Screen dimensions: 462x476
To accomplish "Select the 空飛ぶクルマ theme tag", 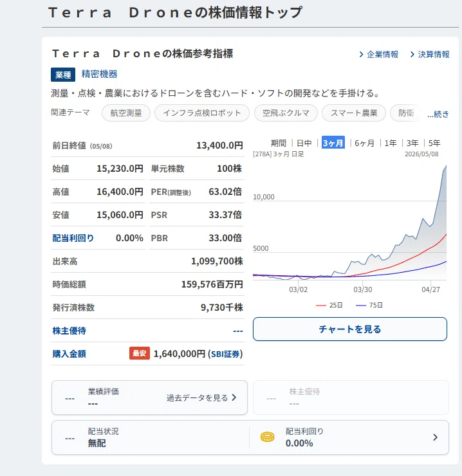I will 286,113.
